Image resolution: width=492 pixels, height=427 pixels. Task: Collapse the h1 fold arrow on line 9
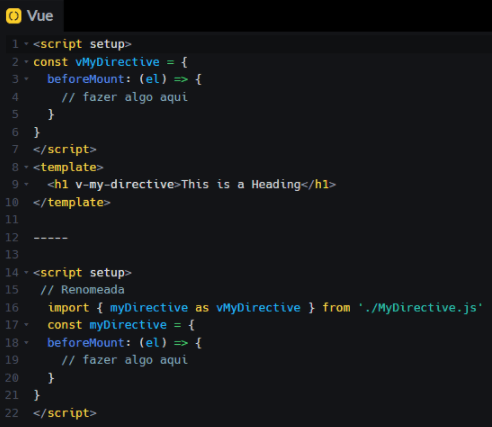(x=26, y=184)
